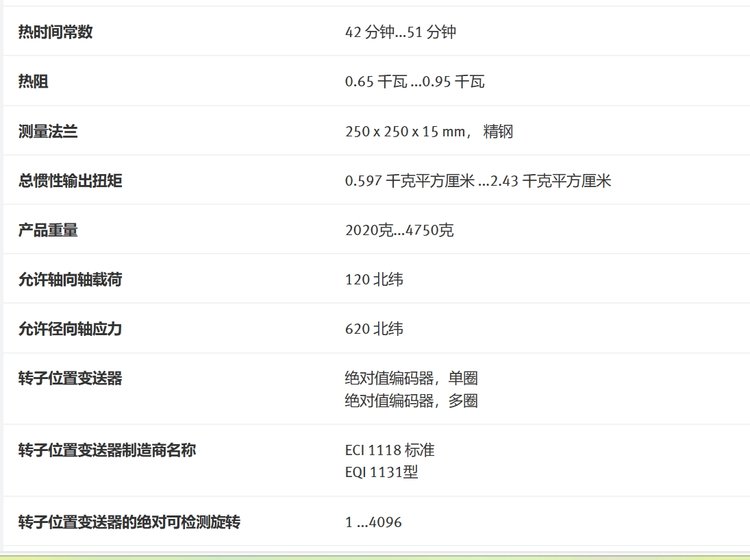Select the 620 北纬 value
Viewport: 750px width, 560px height.
[x=374, y=329]
